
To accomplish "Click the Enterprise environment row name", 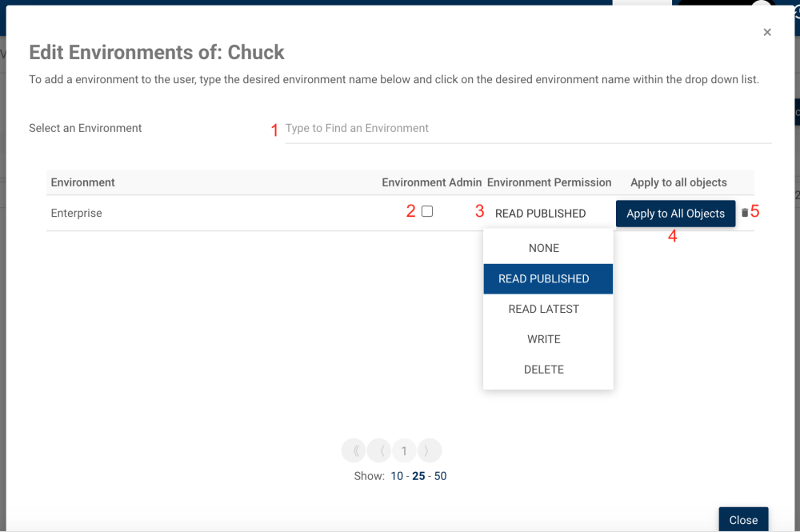I will click(x=77, y=214).
